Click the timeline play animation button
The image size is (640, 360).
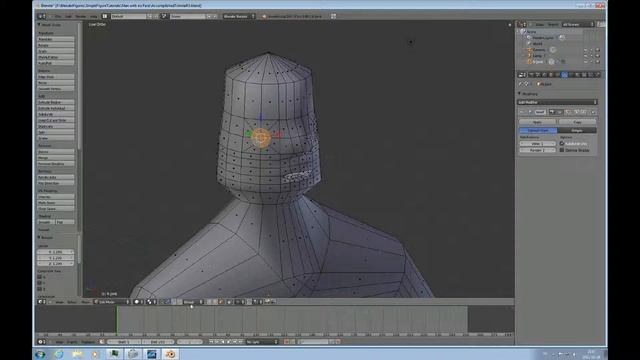[229, 342]
